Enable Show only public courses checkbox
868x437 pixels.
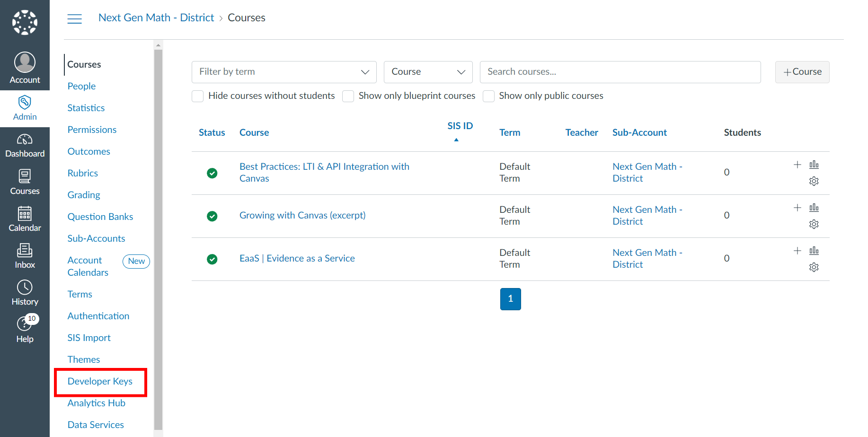click(x=488, y=96)
